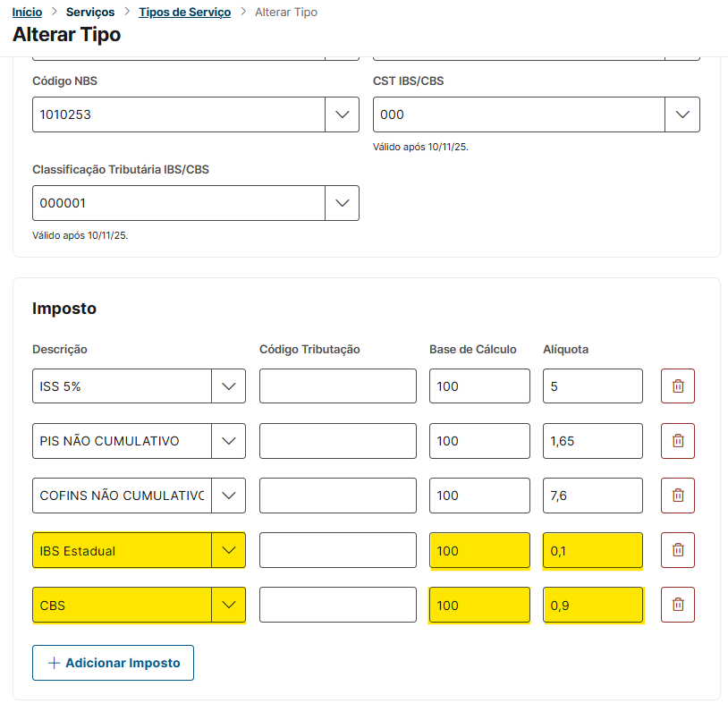The width and height of the screenshot is (728, 712).
Task: Expand the CBS description dropdown
Action: [x=229, y=605]
